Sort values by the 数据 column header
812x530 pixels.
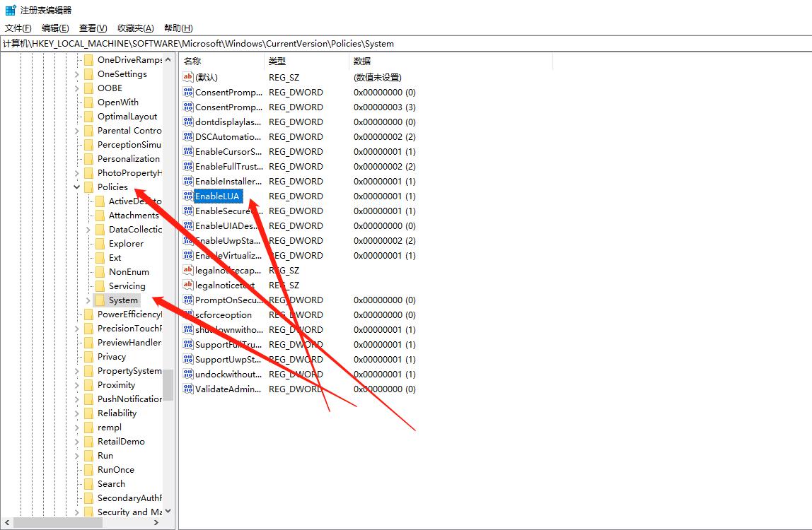[451, 61]
